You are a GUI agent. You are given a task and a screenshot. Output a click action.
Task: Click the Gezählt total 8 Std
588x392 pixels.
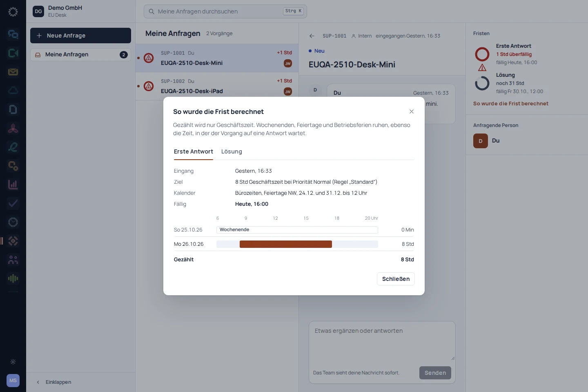coord(407,260)
